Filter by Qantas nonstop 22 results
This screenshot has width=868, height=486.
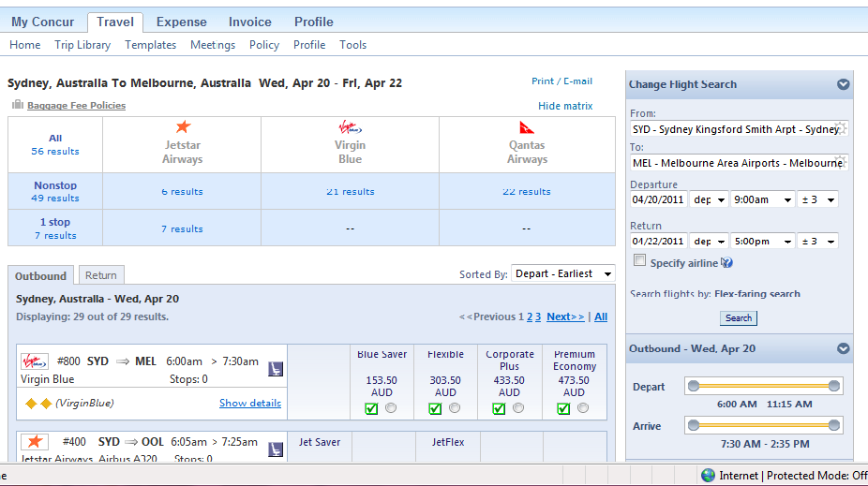pos(527,192)
